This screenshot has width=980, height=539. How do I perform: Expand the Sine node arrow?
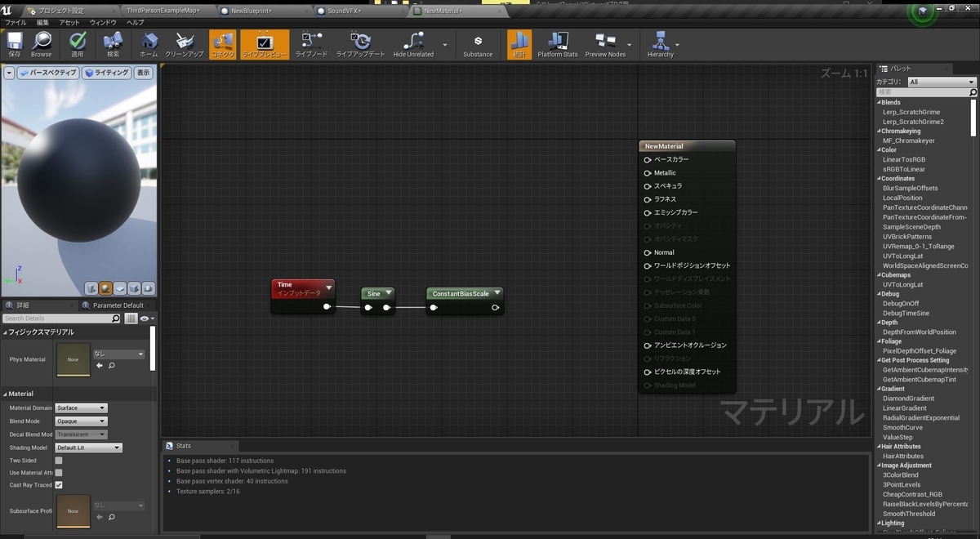(389, 293)
